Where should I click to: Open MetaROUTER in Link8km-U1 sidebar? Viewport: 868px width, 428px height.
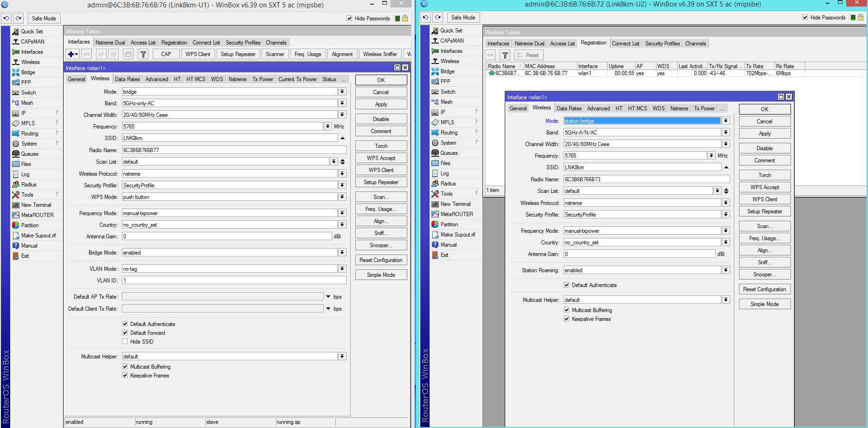(x=37, y=215)
